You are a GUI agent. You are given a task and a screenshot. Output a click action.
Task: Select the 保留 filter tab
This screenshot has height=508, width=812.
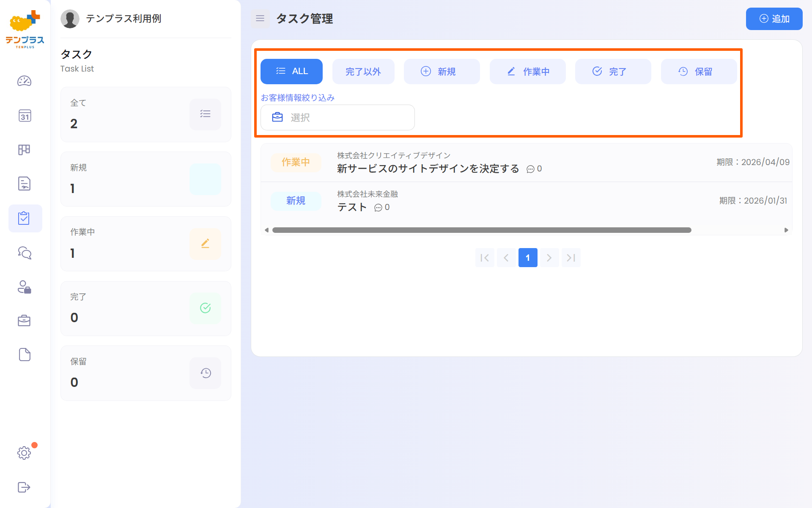click(699, 71)
